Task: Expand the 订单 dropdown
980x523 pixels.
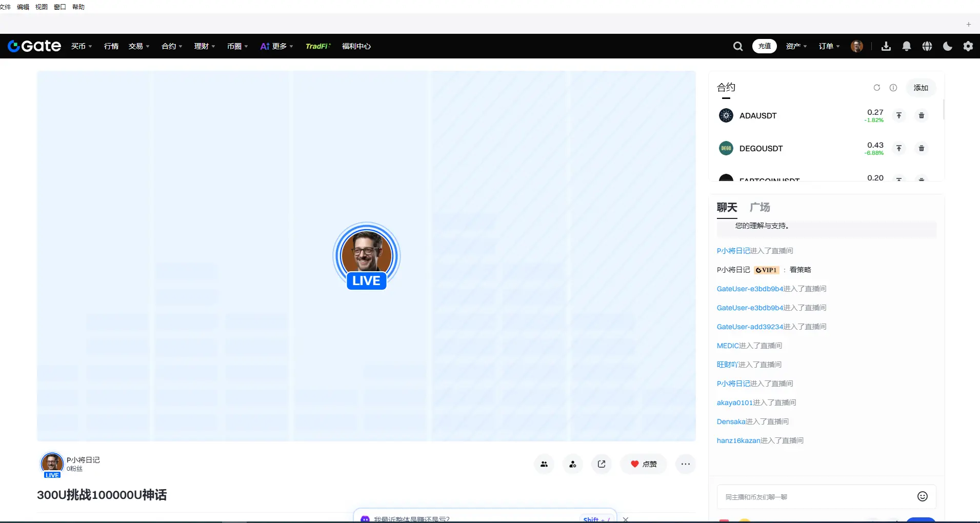Action: (829, 46)
